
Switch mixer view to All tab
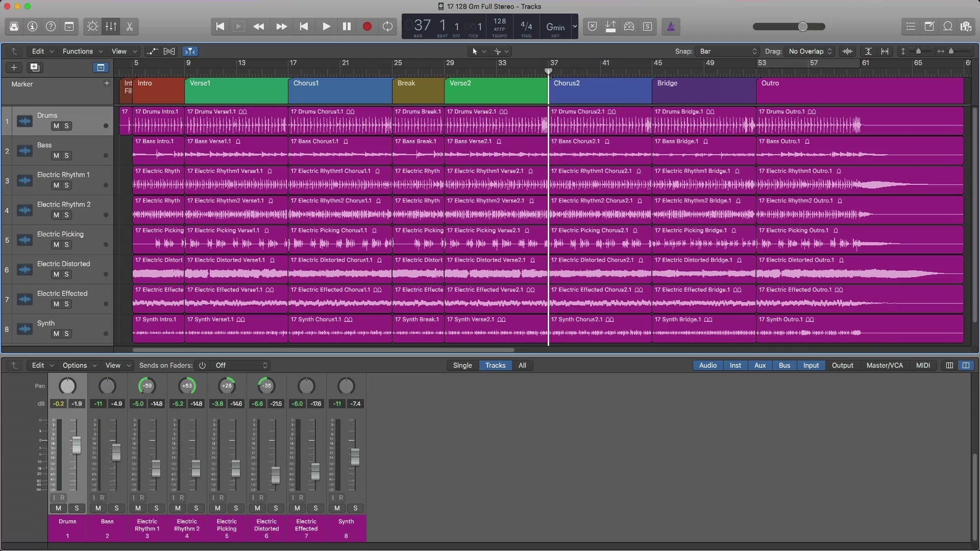522,365
